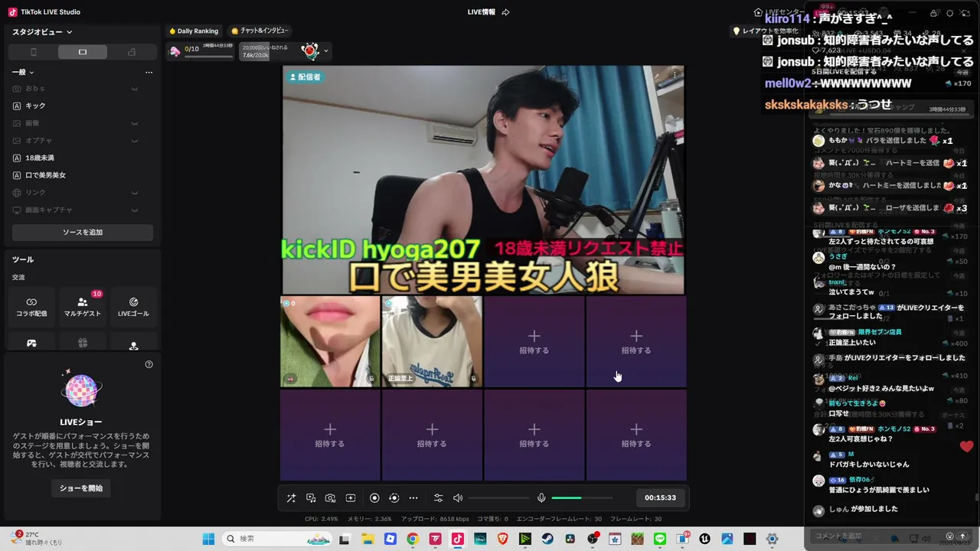Screen dimensions: 980x551
Task: Mute the microphone
Action: 541,498
